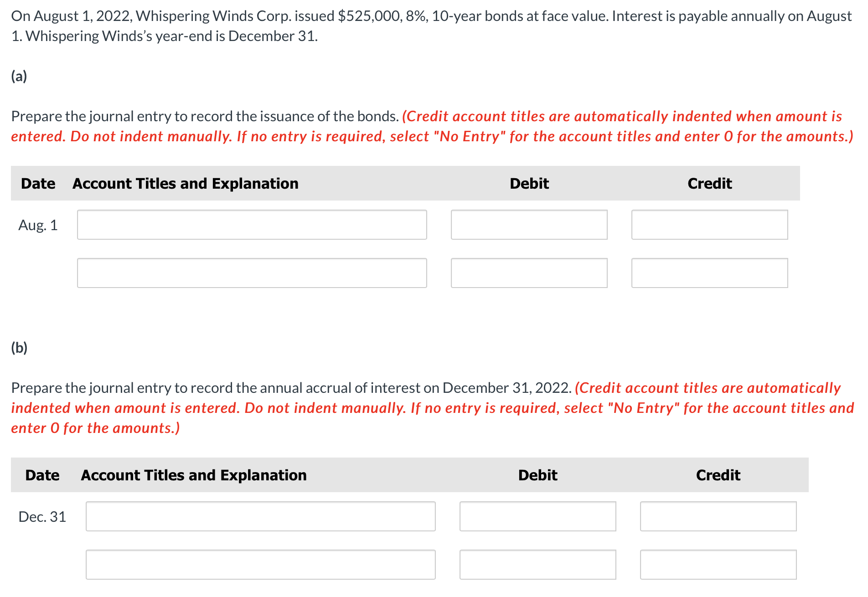
Task: Select the second-row Credit field in part (a)
Action: click(x=709, y=273)
